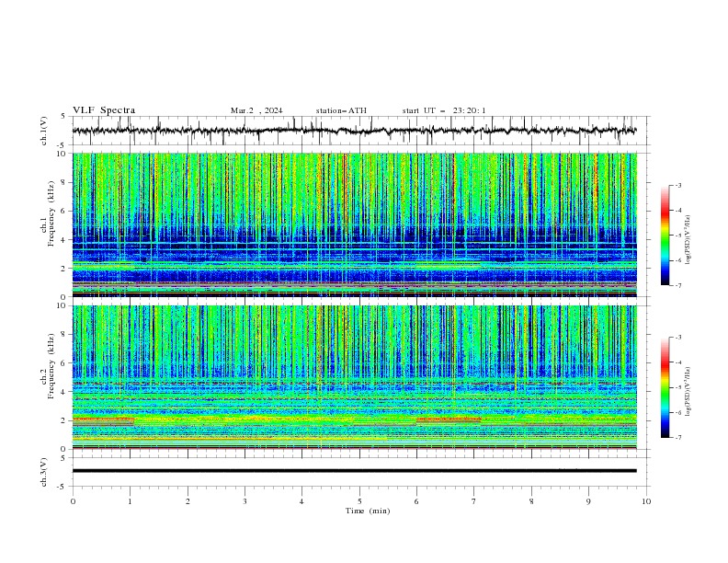Click the ch.1(V) waveform trace panel
The width and height of the screenshot is (728, 563).
[359, 131]
